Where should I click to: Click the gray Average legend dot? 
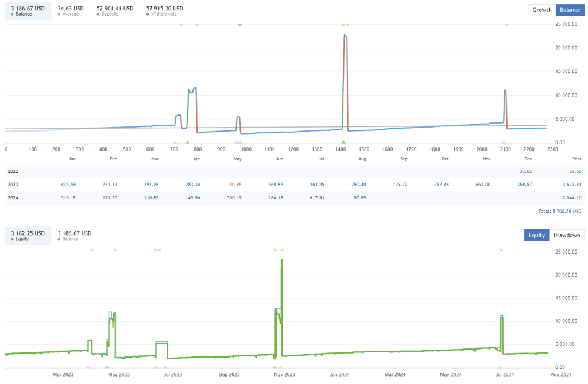point(59,13)
